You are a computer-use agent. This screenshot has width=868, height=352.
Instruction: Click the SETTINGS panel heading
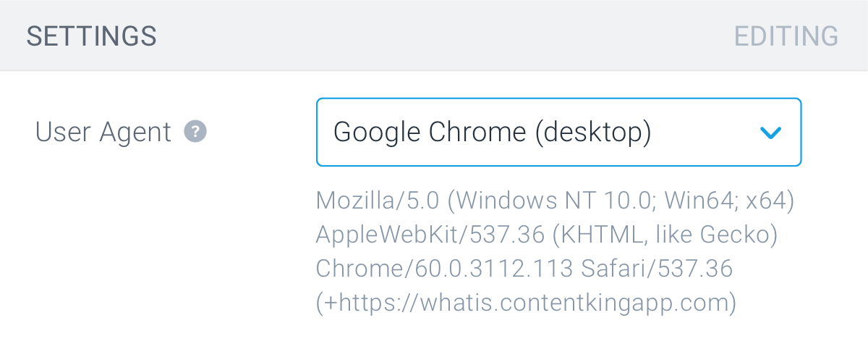92,35
